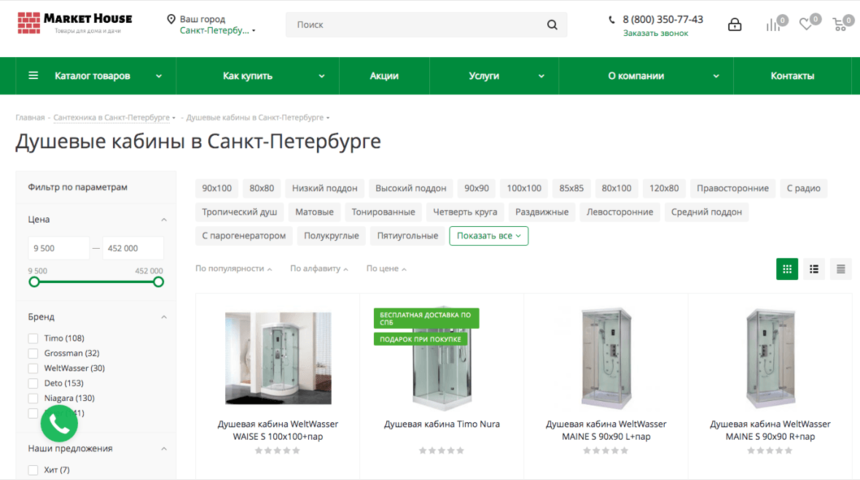Open Акции menu item
The width and height of the screenshot is (860, 480).
click(384, 76)
